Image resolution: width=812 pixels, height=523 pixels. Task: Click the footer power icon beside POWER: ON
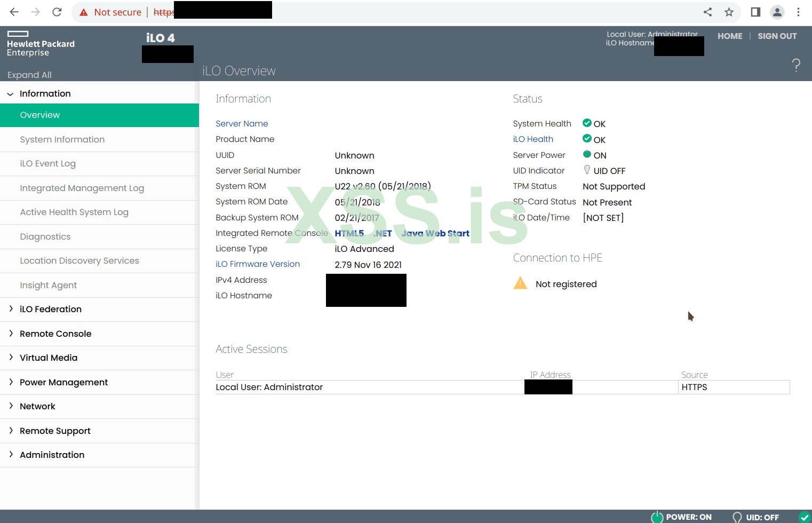pos(657,517)
